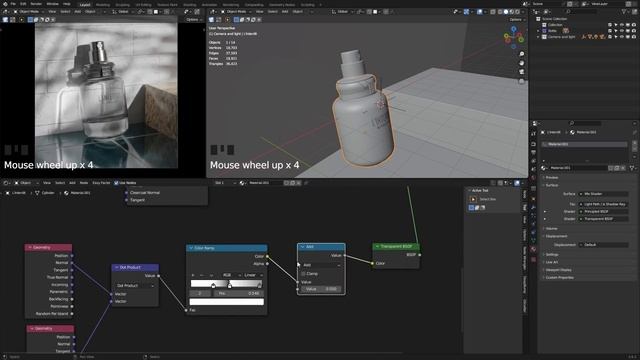Click the Color Ramp gradient bar
The height and width of the screenshot is (360, 640).
point(227,284)
